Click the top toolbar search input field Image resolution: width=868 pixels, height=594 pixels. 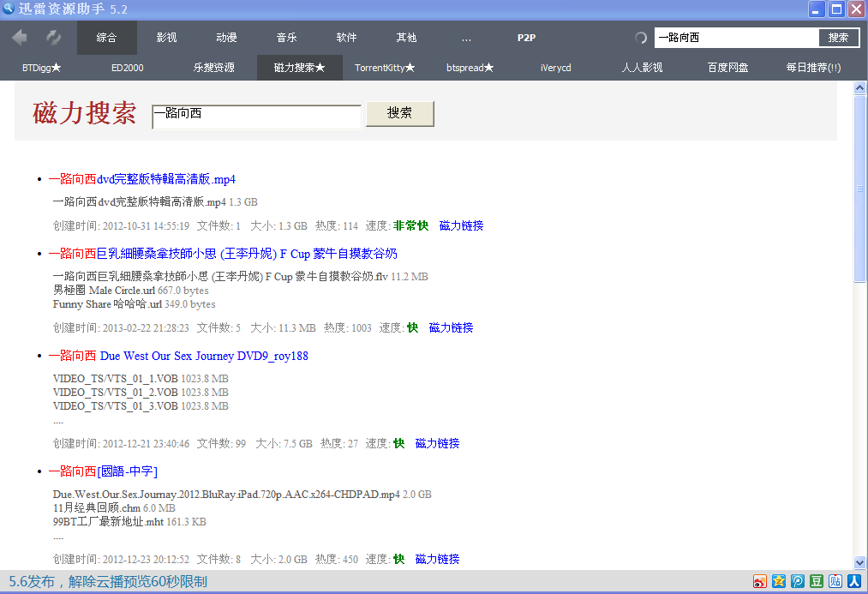736,38
